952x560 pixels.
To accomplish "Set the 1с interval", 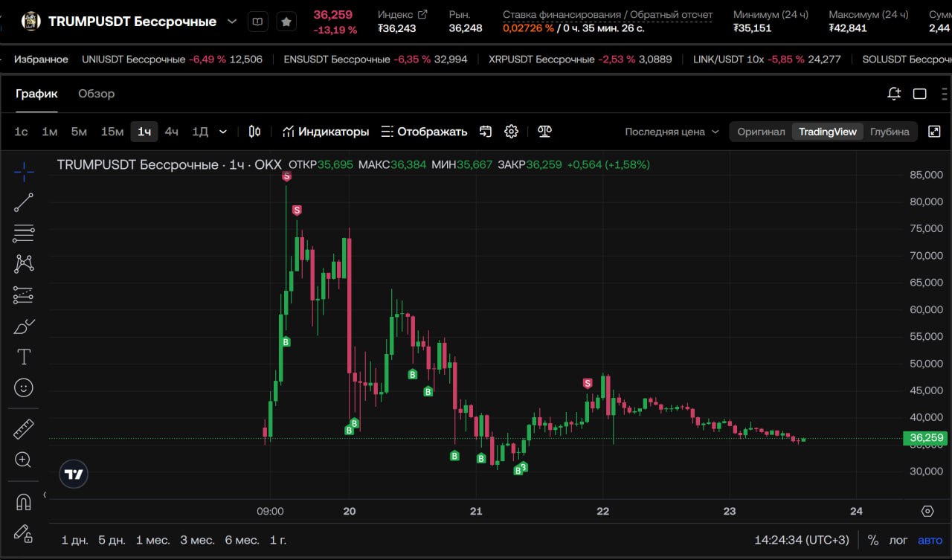I will tap(21, 132).
